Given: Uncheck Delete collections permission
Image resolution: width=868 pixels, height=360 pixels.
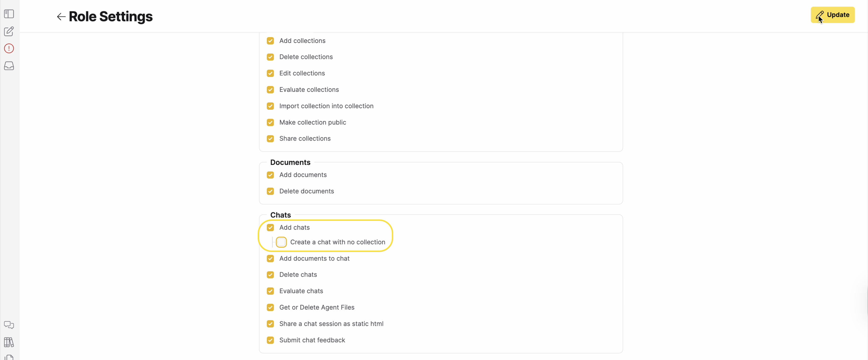Looking at the screenshot, I should (270, 57).
